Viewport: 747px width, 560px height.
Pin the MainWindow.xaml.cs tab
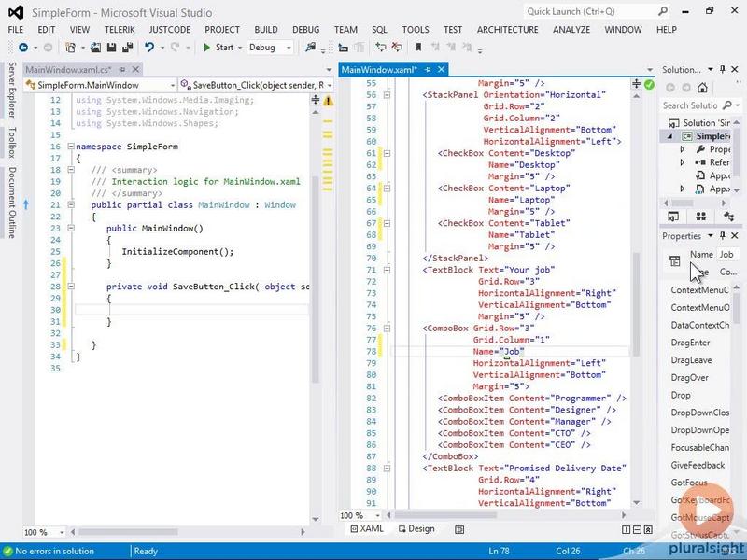[122, 69]
